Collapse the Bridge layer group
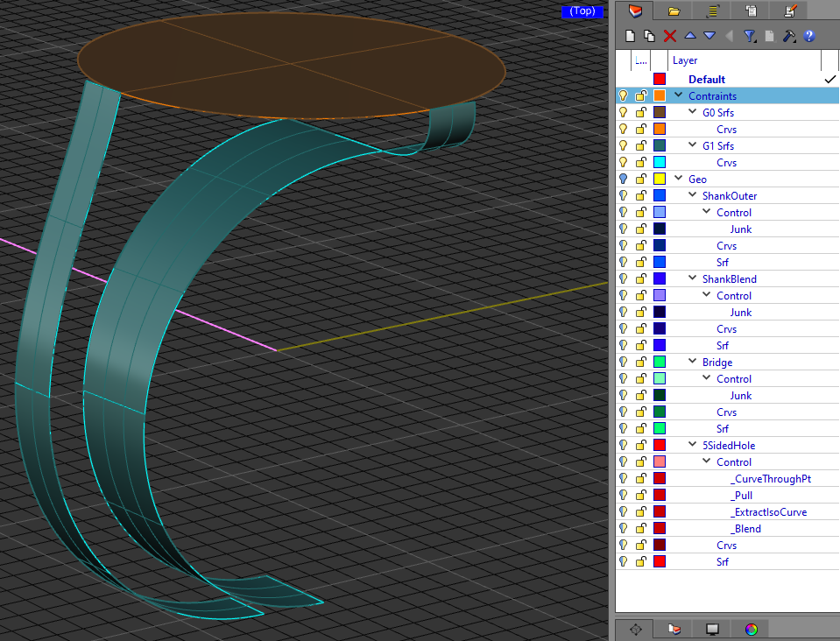 [x=693, y=362]
